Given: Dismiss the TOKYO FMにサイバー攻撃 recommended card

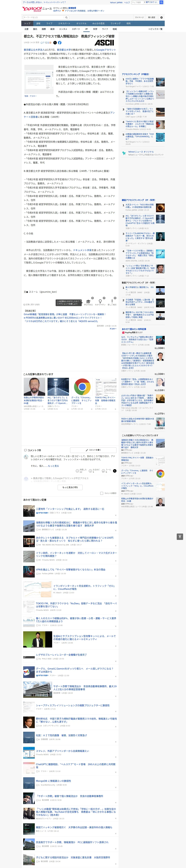Looking at the screenshot, I should coord(115,409).
